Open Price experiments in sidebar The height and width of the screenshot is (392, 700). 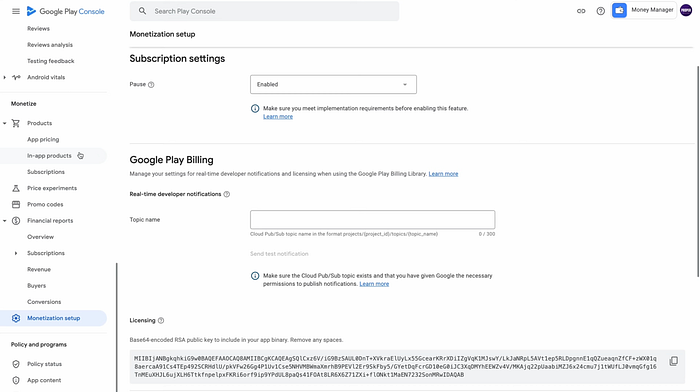[x=52, y=188]
